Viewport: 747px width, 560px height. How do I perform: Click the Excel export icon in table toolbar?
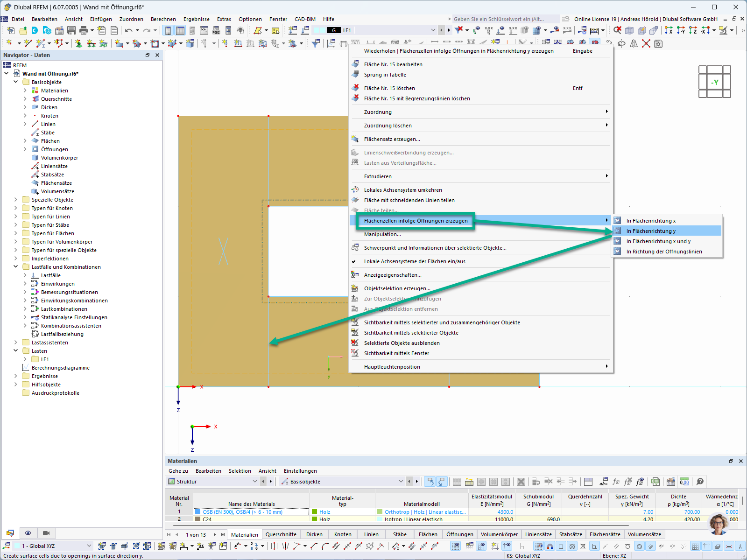click(x=655, y=482)
